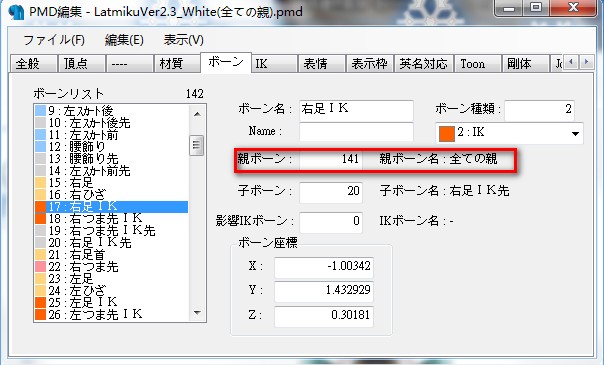Image resolution: width=604 pixels, height=365 pixels.
Task: Switch to the 英名対応 tab
Action: point(424,64)
